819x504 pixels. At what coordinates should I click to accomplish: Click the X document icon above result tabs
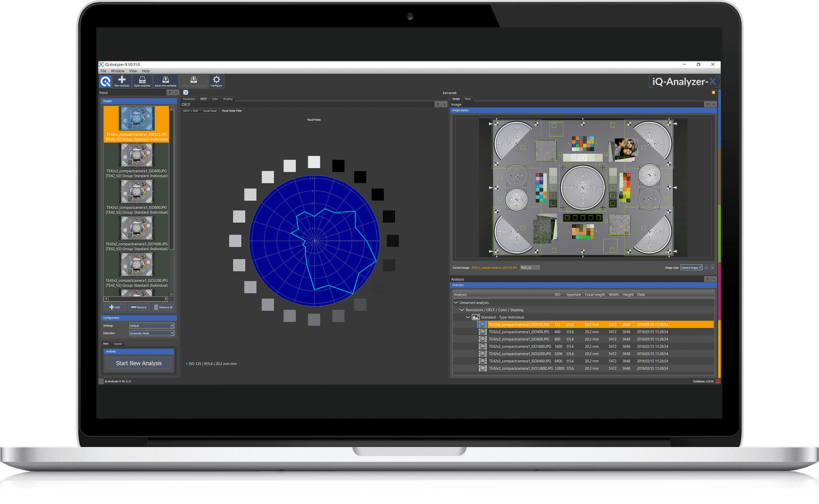point(186,93)
